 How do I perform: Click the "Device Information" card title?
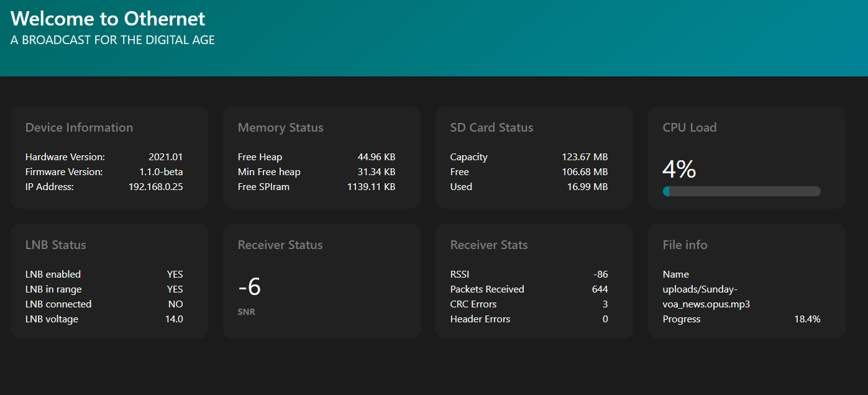pos(79,127)
